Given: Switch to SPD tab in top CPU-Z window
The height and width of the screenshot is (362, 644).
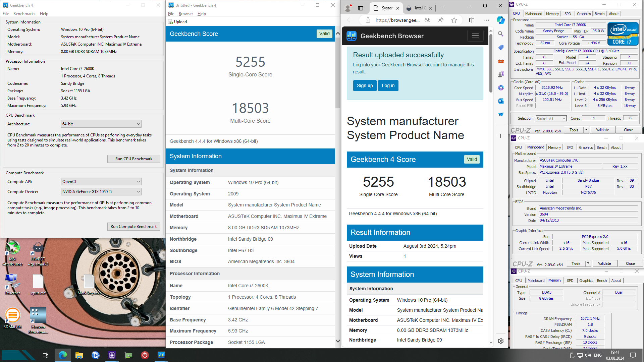Looking at the screenshot, I should pyautogui.click(x=568, y=14).
